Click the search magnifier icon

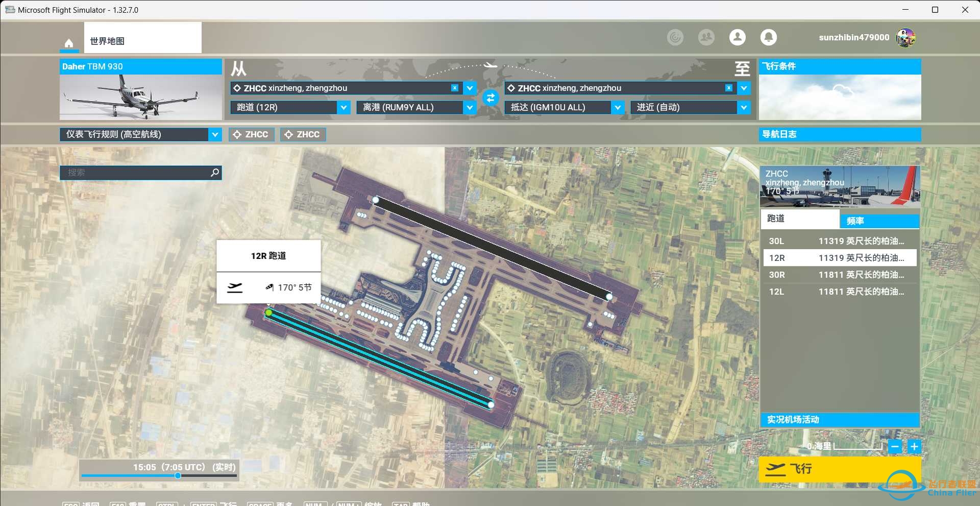tap(215, 173)
